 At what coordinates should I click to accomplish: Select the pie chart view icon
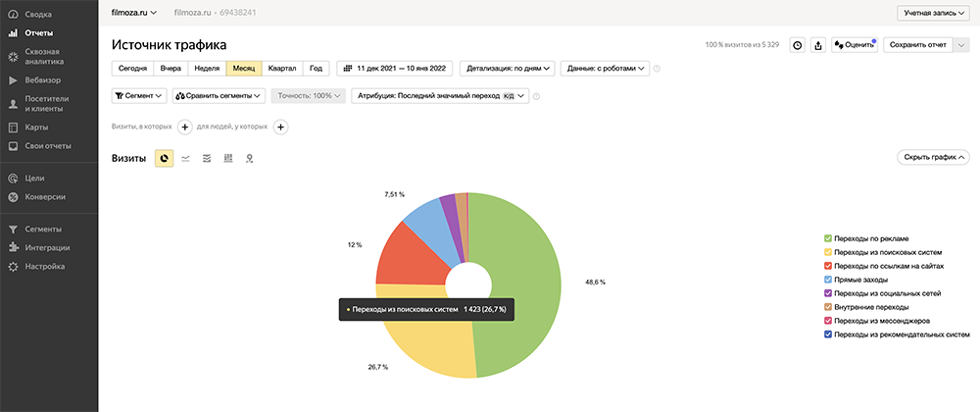[165, 158]
